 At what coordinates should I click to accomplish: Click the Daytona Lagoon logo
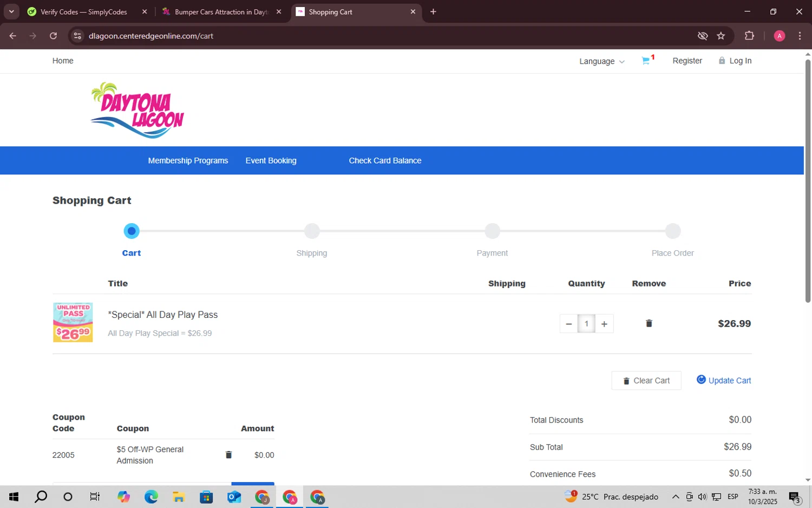(137, 110)
